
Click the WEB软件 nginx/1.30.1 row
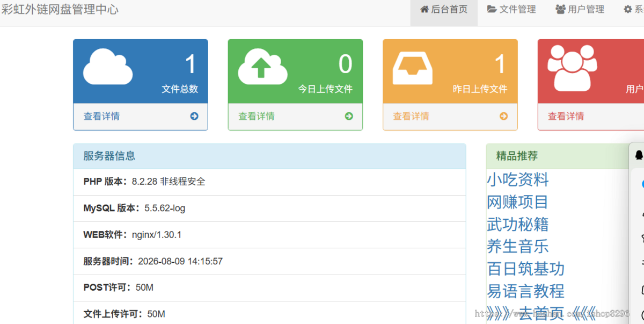click(269, 235)
